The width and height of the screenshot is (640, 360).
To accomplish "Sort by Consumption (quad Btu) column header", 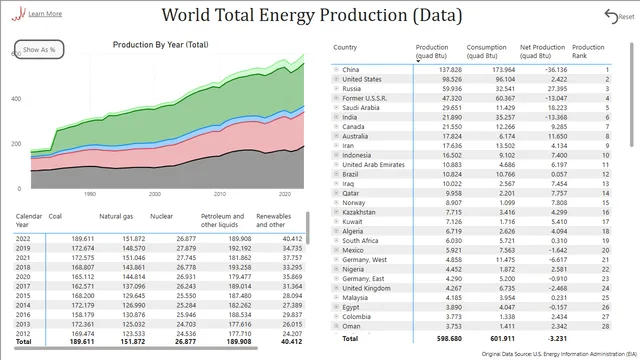I will (486, 51).
